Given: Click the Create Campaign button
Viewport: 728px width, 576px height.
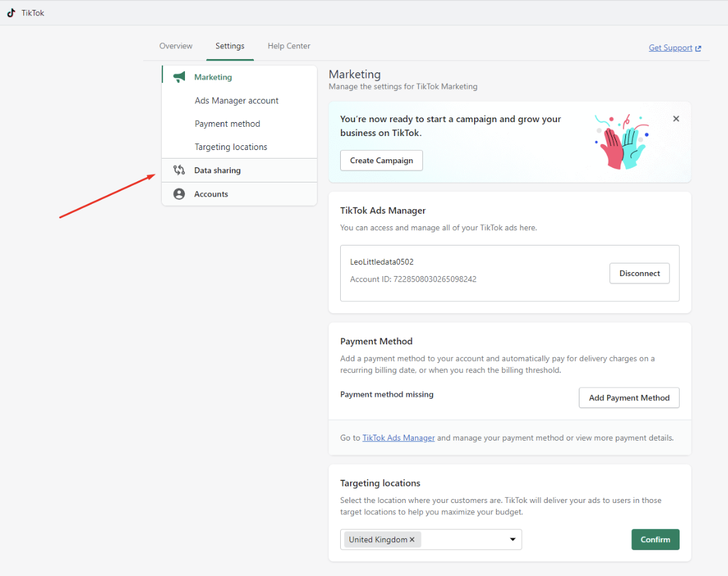Looking at the screenshot, I should pos(381,161).
